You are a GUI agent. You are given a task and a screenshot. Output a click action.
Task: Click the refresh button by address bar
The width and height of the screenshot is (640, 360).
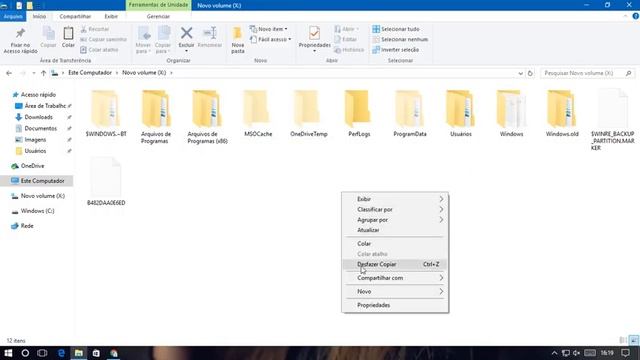[530, 73]
